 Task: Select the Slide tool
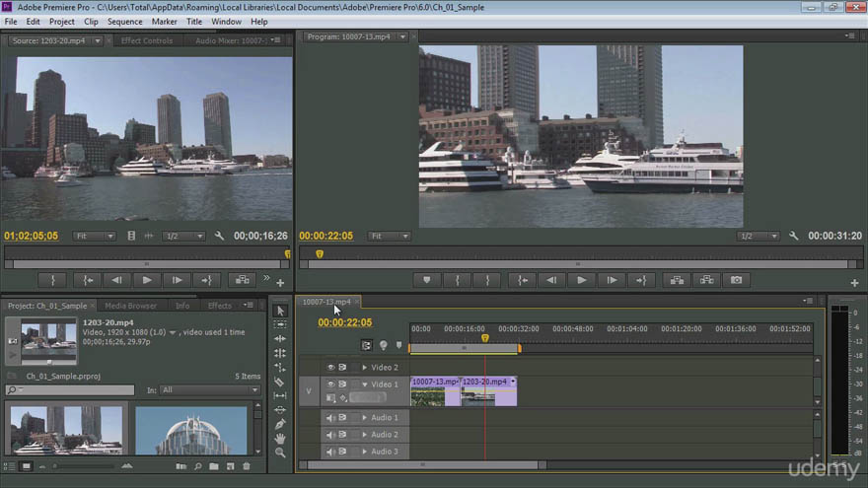(x=280, y=410)
